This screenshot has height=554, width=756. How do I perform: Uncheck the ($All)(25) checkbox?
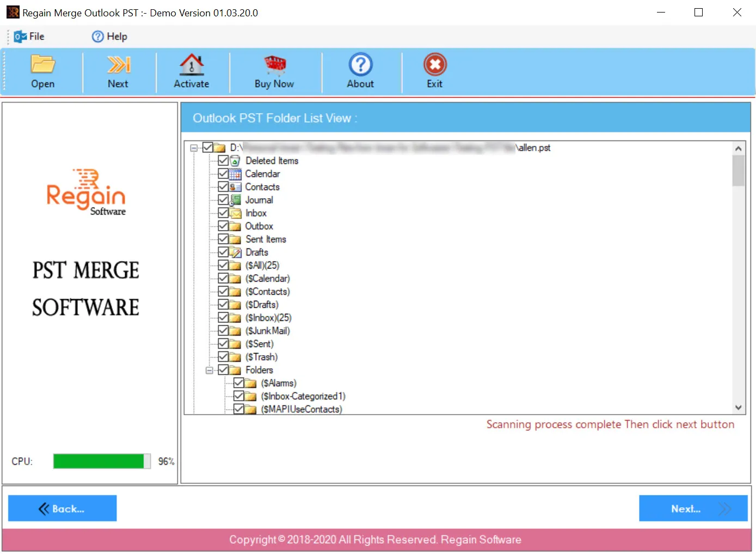223,265
